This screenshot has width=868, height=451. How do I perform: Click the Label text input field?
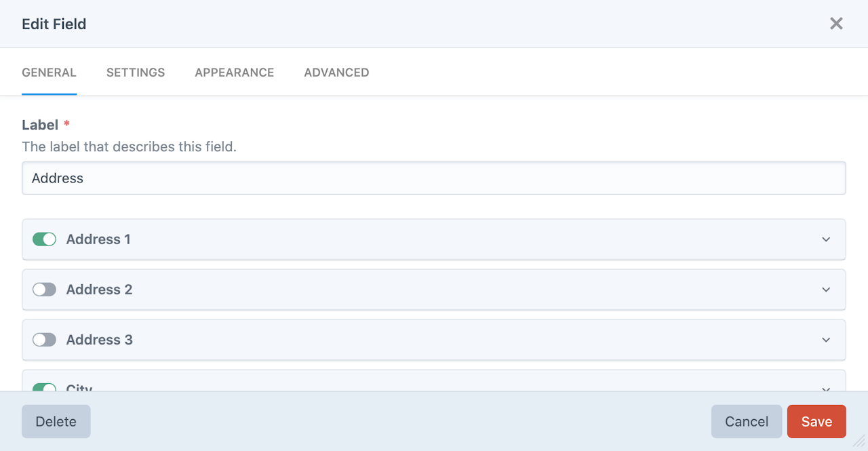434,178
